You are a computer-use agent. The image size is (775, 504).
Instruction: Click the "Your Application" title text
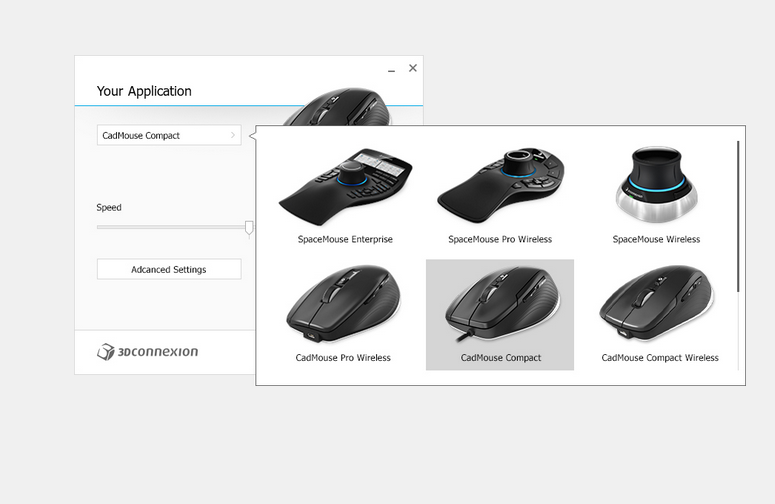point(144,91)
